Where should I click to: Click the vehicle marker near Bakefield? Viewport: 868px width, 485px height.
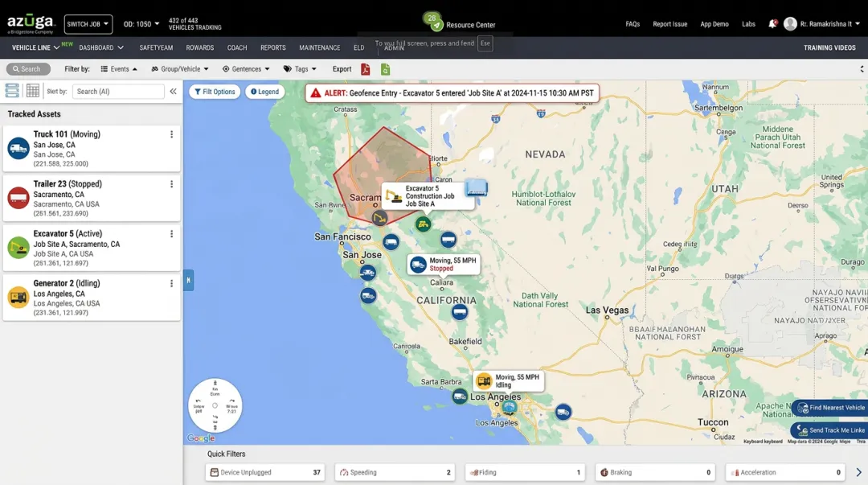(459, 312)
